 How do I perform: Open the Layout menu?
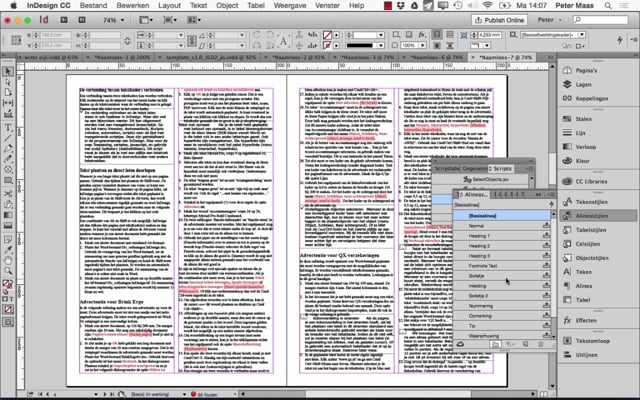(x=169, y=6)
